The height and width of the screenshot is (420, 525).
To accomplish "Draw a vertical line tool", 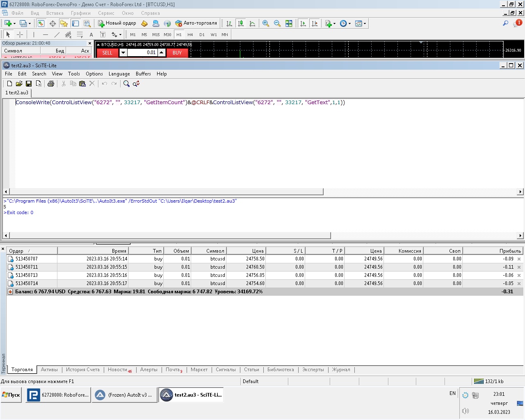I will (34, 34).
